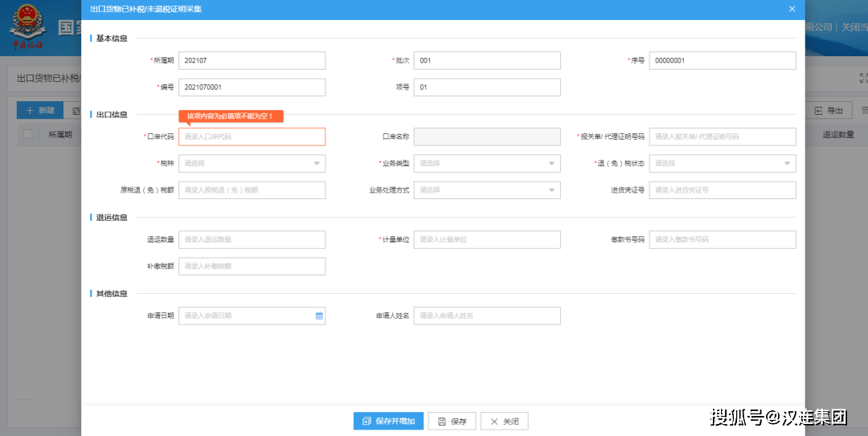Close the dialog with the X icon
Screen dimensions: 868x436
coord(792,9)
